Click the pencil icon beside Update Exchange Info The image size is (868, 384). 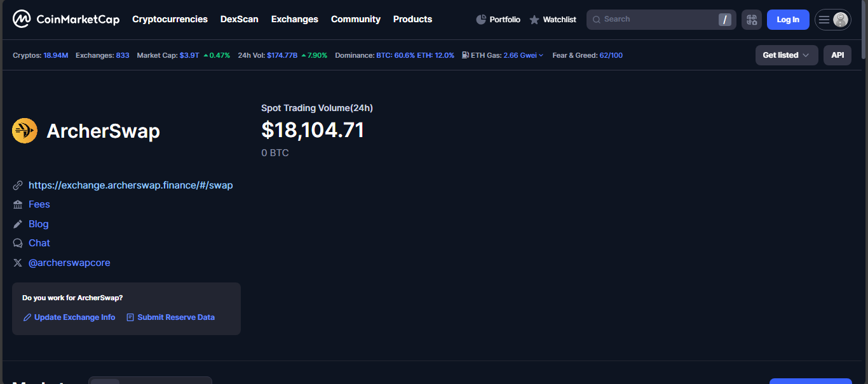[x=27, y=317]
